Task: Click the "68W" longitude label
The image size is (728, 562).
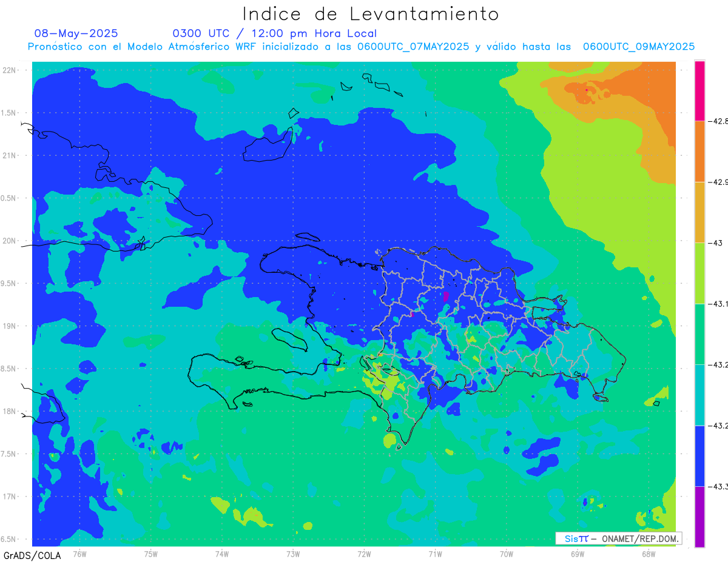Action: [649, 554]
